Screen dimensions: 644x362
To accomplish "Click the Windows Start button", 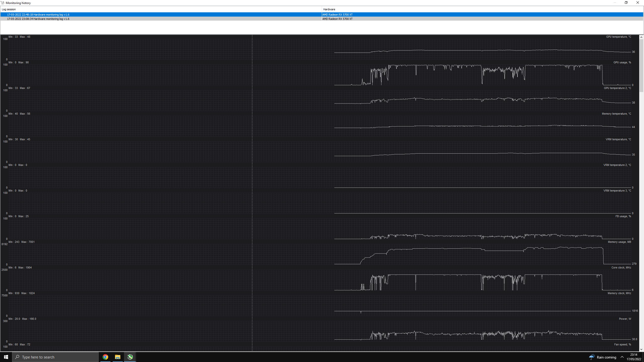I will click(x=6, y=357).
